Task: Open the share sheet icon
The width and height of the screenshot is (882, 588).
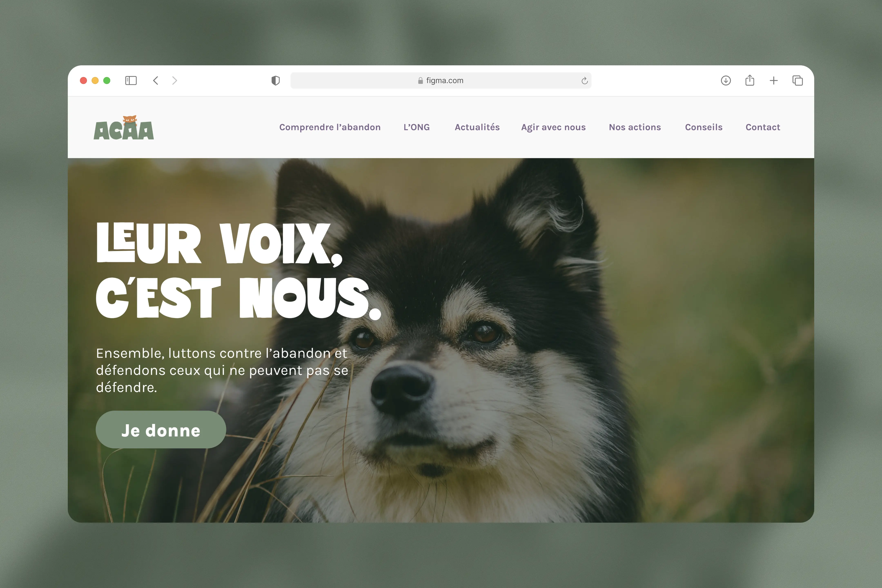Action: click(750, 80)
